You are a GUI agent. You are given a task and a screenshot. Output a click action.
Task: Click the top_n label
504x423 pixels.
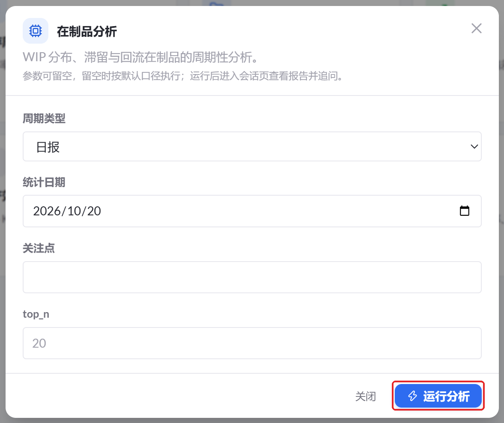coord(36,314)
